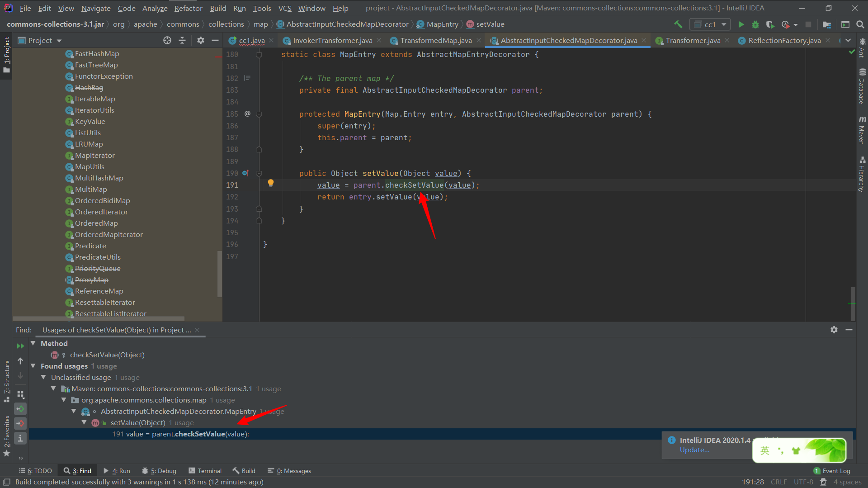
Task: Run the cc1 configuration with the green play icon
Action: tap(741, 24)
